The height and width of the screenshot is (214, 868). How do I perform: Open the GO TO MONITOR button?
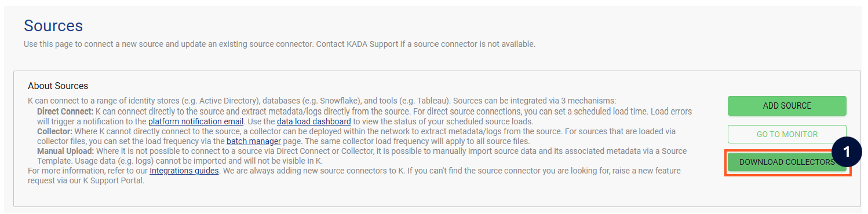tap(787, 134)
